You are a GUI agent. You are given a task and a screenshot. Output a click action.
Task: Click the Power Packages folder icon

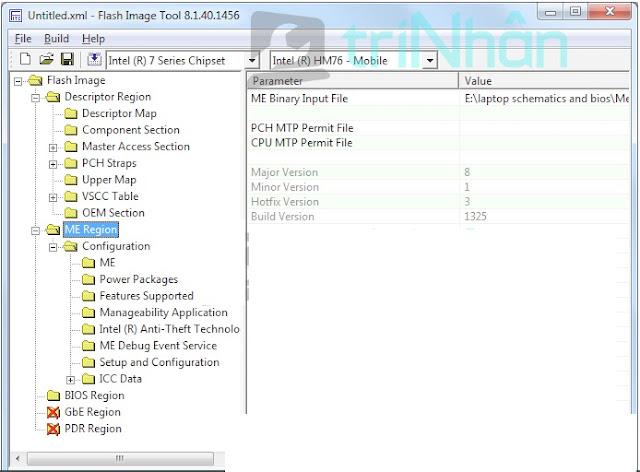coord(88,280)
